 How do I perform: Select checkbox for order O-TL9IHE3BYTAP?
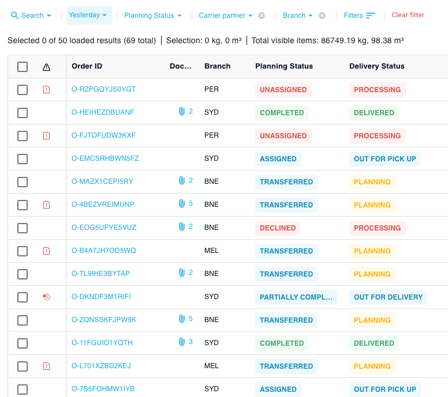click(x=22, y=274)
